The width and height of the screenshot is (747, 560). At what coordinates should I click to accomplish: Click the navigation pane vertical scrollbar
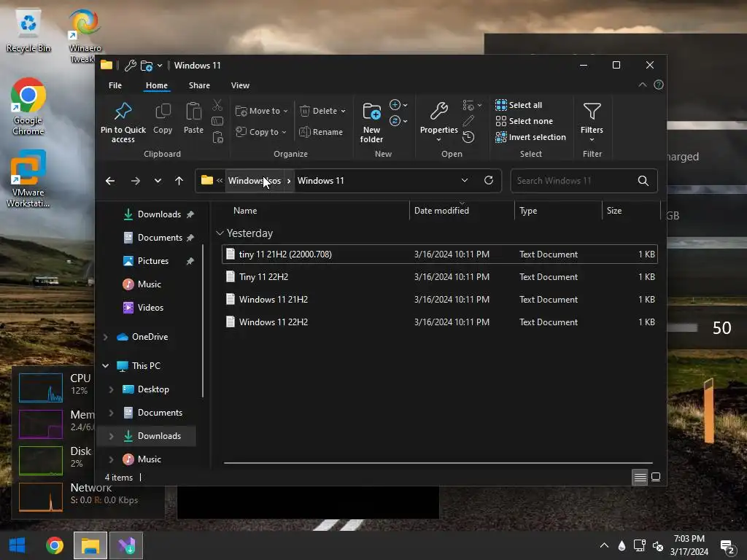[x=203, y=320]
